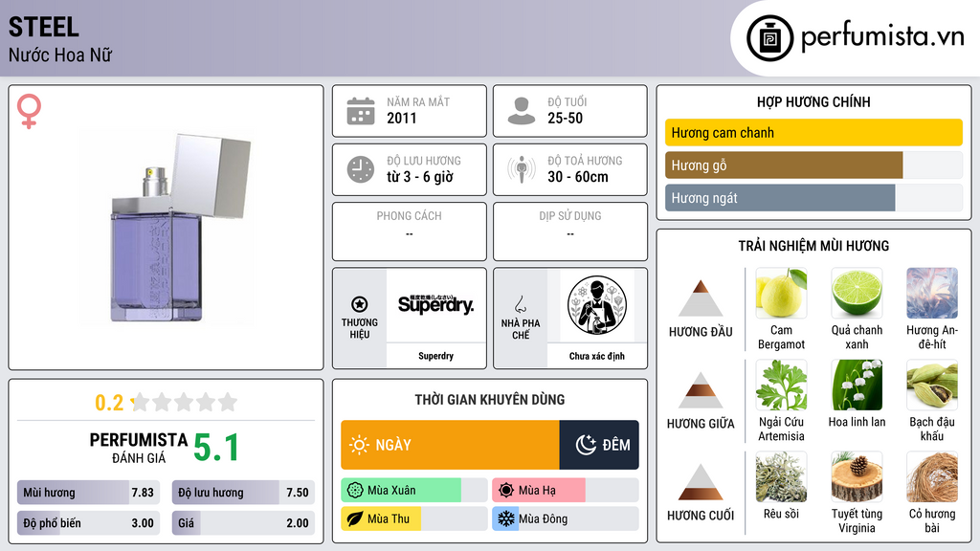The height and width of the screenshot is (551, 980).
Task: Click the perfumista.vn perfume bottle logo icon
Action: 769,38
